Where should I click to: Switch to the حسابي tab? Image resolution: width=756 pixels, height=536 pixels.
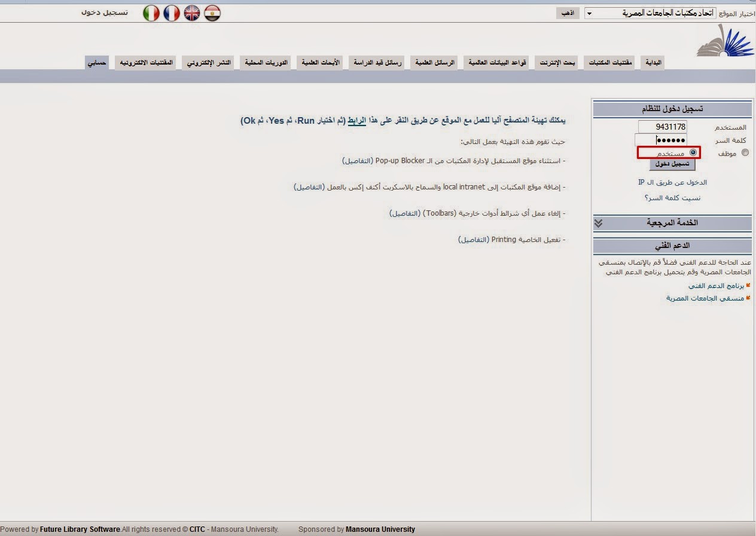pos(96,62)
